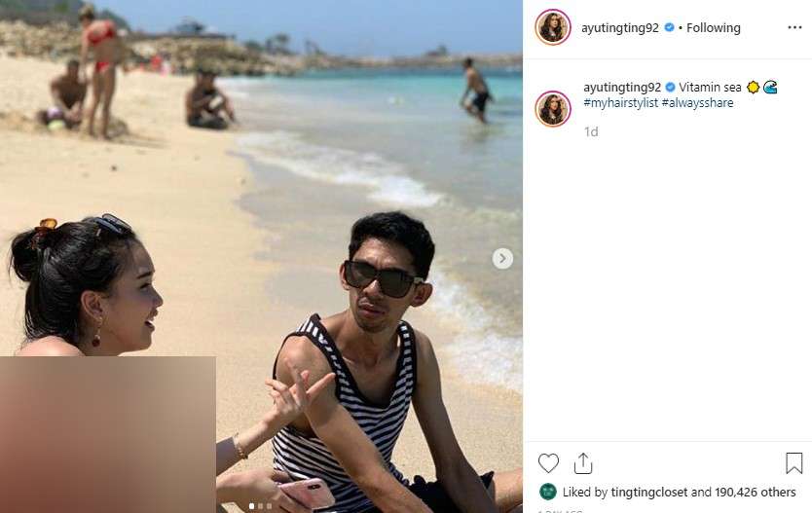Viewport: 812px width, 513px height.
Task: Open ayutingting92 profile picture in header
Action: point(553,27)
